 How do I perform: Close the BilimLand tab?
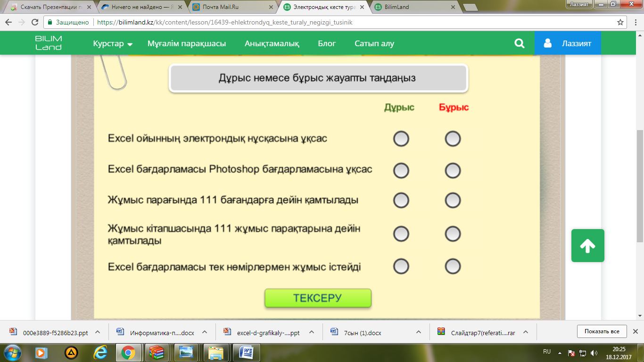(x=453, y=7)
